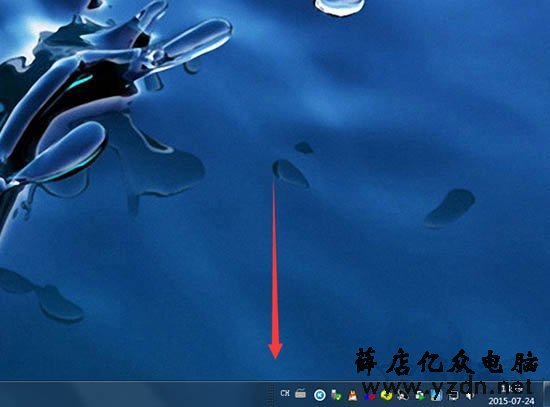Open the light blue square tray icon
The width and height of the screenshot is (550, 407).
click(x=436, y=396)
